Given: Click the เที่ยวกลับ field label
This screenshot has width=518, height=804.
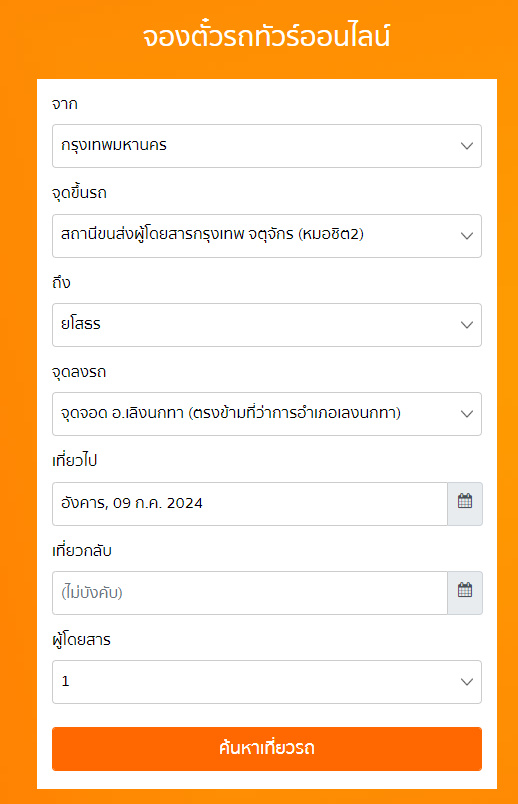Looking at the screenshot, I should pyautogui.click(x=82, y=551).
